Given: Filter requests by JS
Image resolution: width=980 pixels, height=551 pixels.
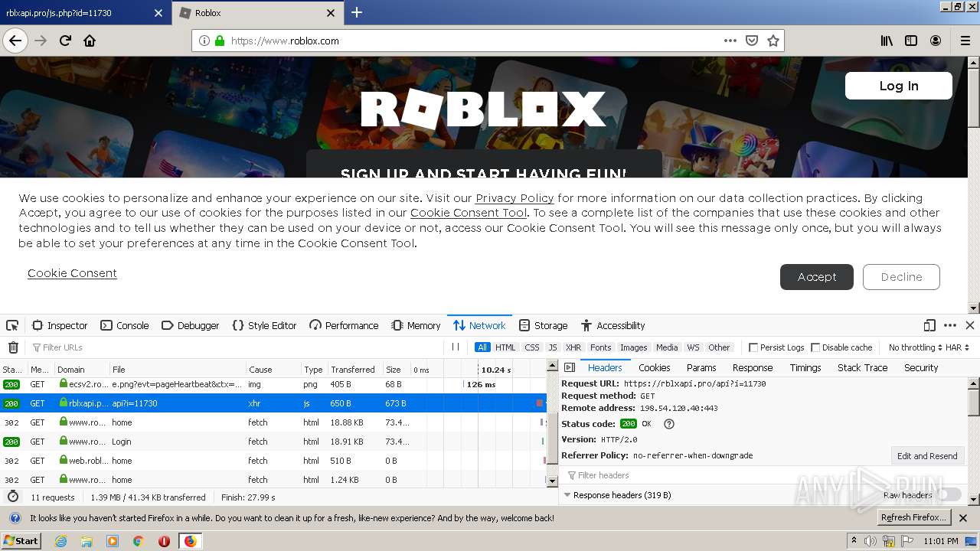Looking at the screenshot, I should click(x=553, y=347).
